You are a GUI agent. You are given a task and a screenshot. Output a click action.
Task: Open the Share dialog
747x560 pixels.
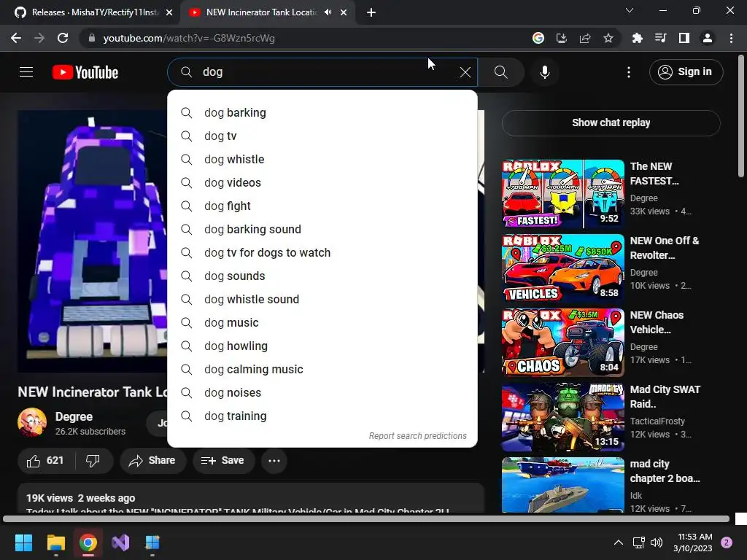152,461
